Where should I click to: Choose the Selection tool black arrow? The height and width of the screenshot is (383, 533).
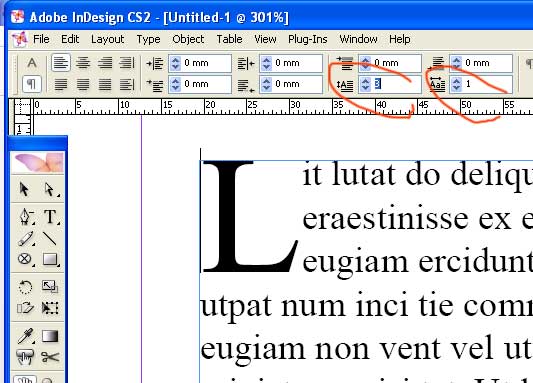click(24, 189)
